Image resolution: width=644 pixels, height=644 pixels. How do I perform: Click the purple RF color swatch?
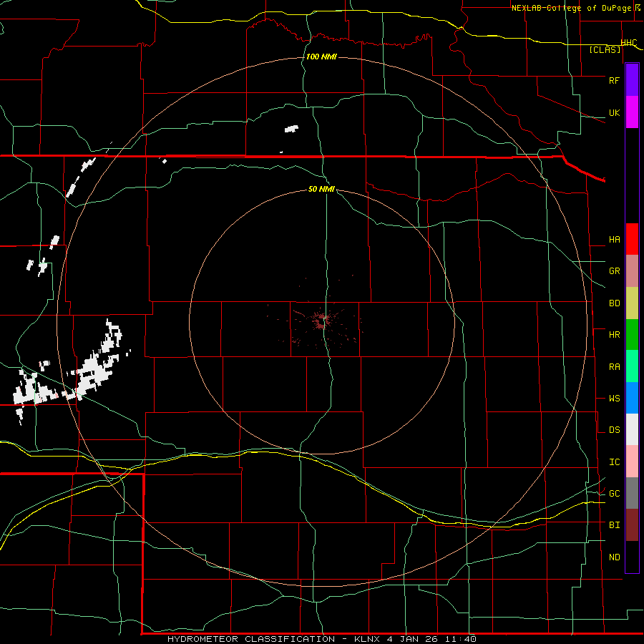point(632,80)
